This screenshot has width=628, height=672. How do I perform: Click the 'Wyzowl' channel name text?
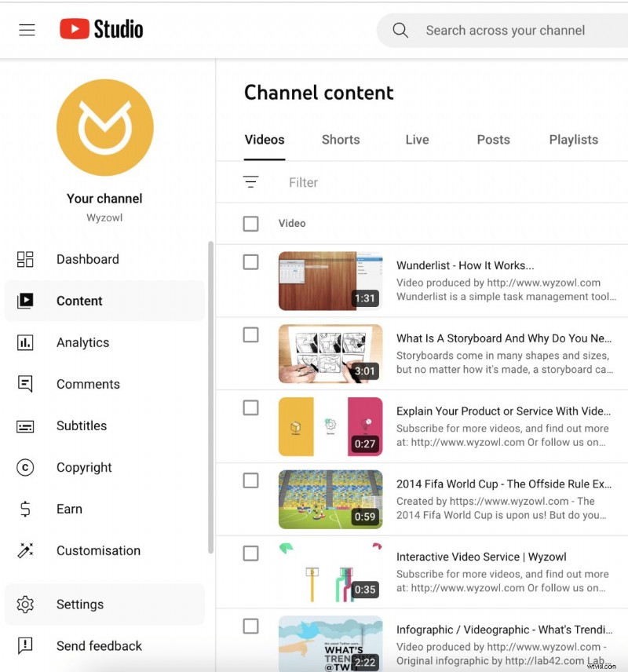104,218
